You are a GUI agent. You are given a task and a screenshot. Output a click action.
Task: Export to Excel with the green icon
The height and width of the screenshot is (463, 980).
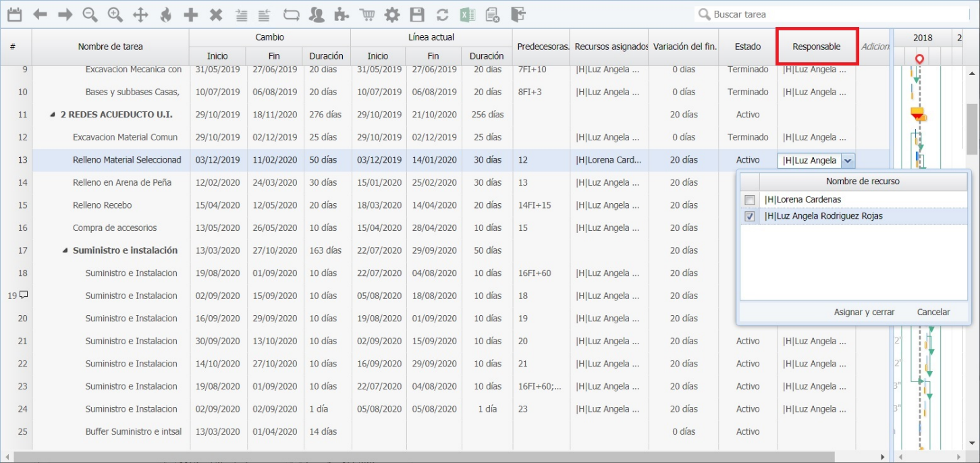(x=468, y=14)
